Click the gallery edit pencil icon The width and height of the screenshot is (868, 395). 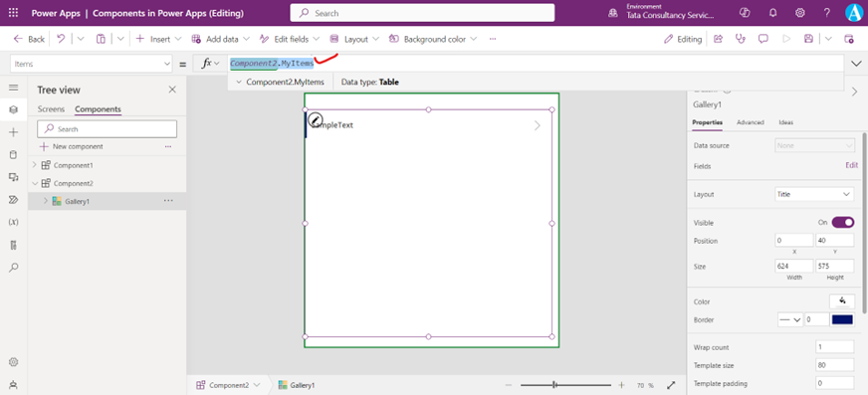(315, 119)
